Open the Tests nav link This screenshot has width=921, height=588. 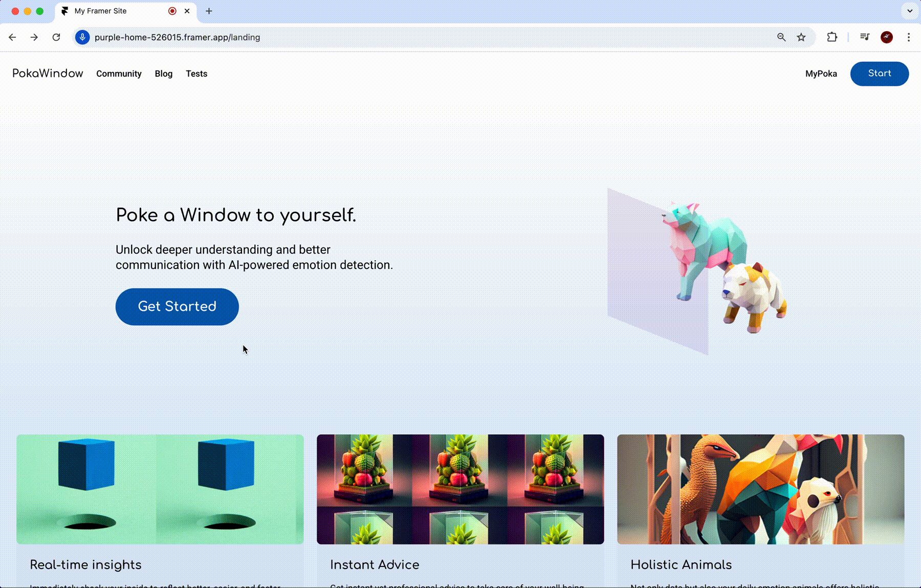(x=196, y=74)
